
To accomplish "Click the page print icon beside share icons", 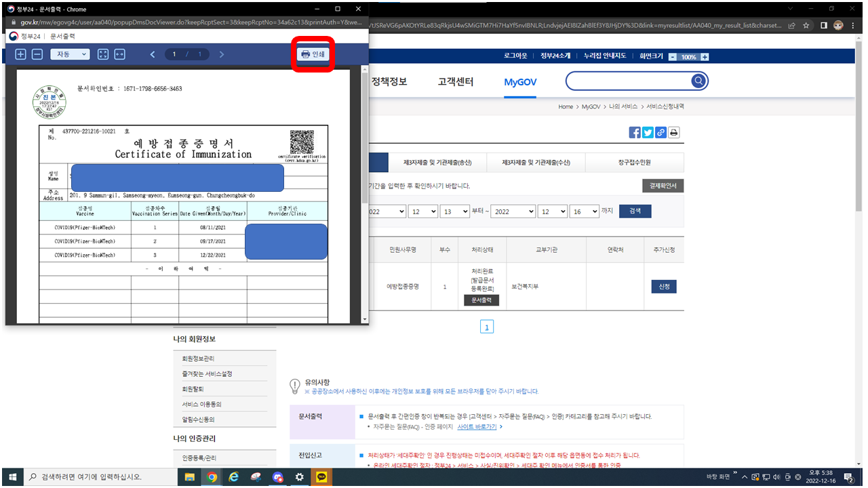I will click(673, 133).
